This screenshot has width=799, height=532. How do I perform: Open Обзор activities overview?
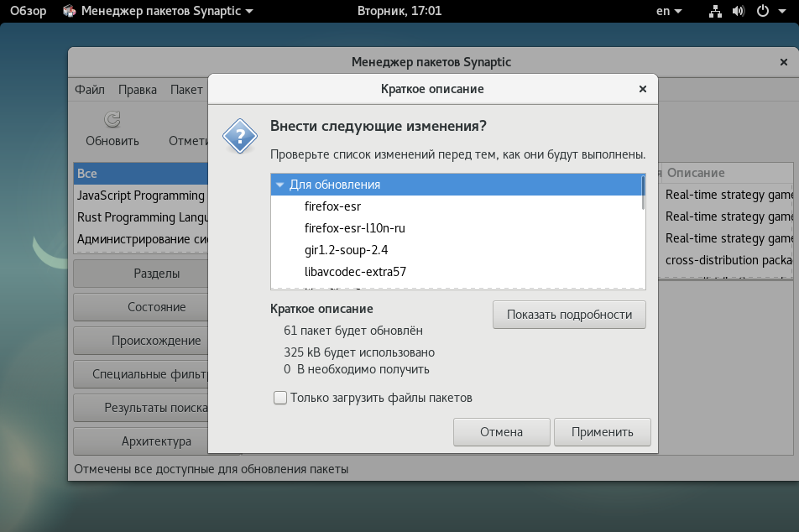pyautogui.click(x=28, y=11)
